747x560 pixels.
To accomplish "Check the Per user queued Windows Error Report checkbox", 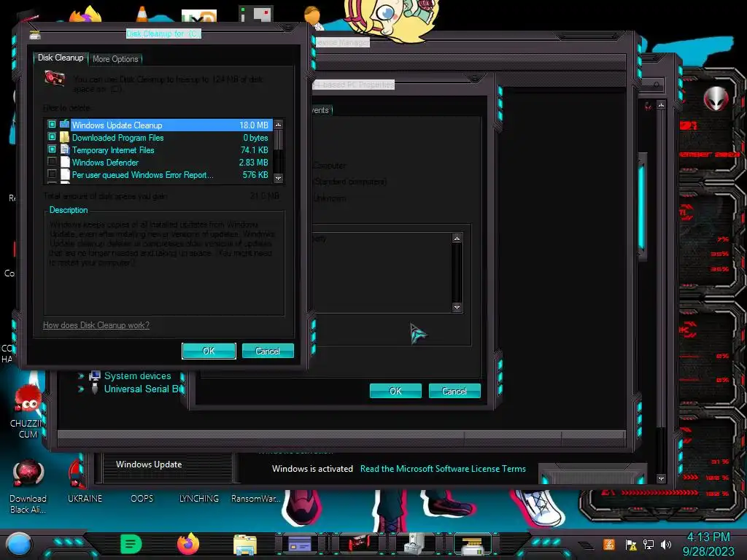I will click(x=52, y=174).
